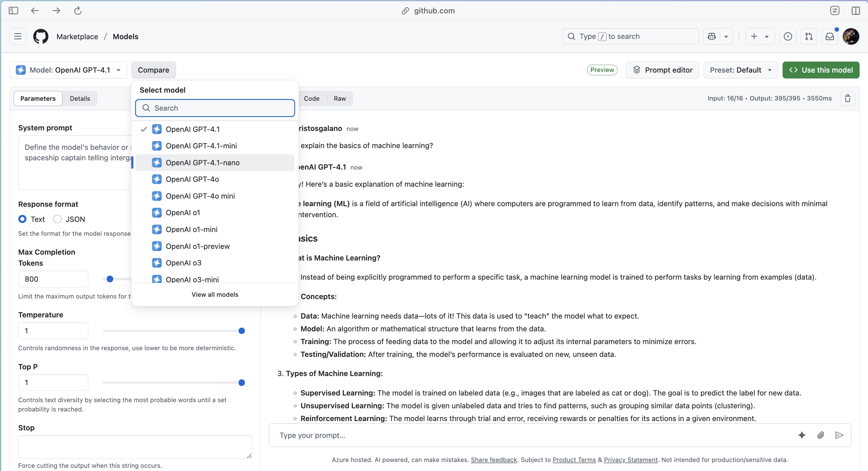Click the Max Completion Tokens slider handle
This screenshot has width=868, height=471.
[110, 279]
